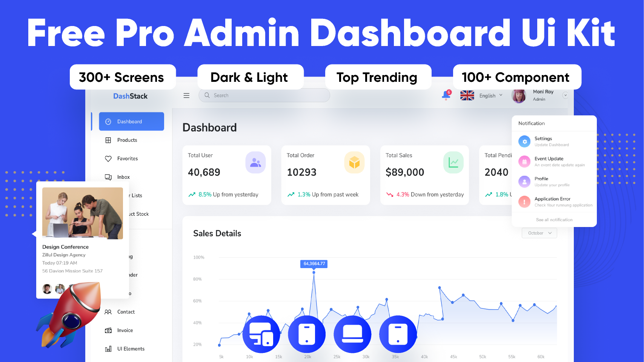Open the notification bell icon

pyautogui.click(x=446, y=95)
